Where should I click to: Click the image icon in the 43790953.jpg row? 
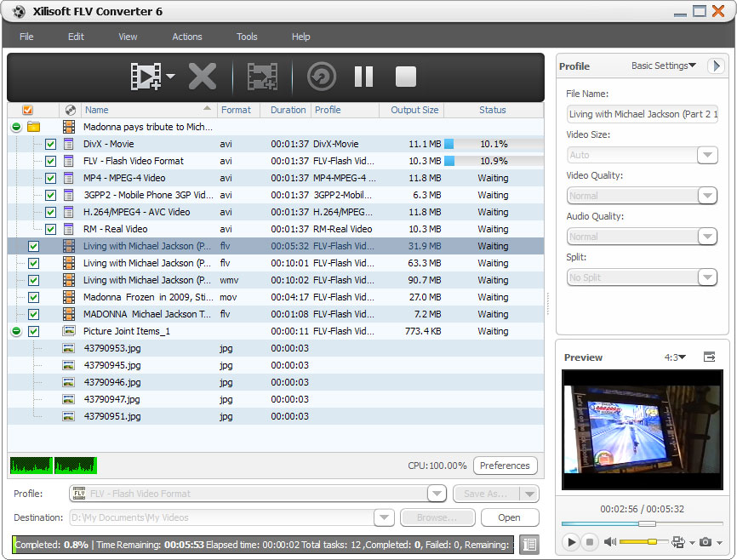69,348
